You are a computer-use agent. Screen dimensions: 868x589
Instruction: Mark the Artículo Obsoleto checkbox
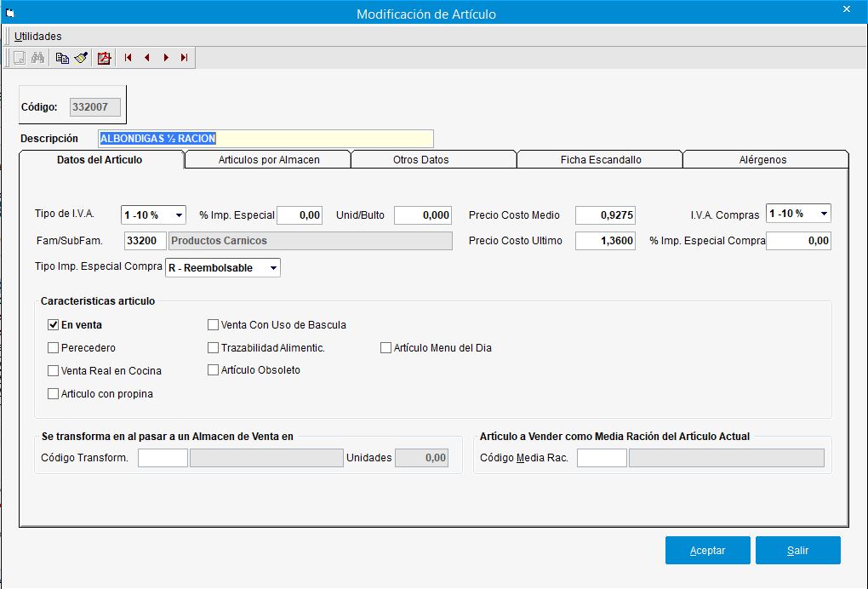[x=213, y=369]
